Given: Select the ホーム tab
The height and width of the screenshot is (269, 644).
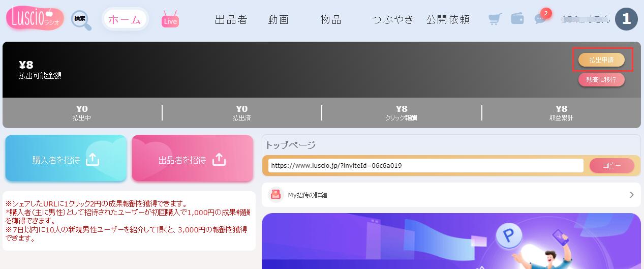Looking at the screenshot, I should point(125,19).
